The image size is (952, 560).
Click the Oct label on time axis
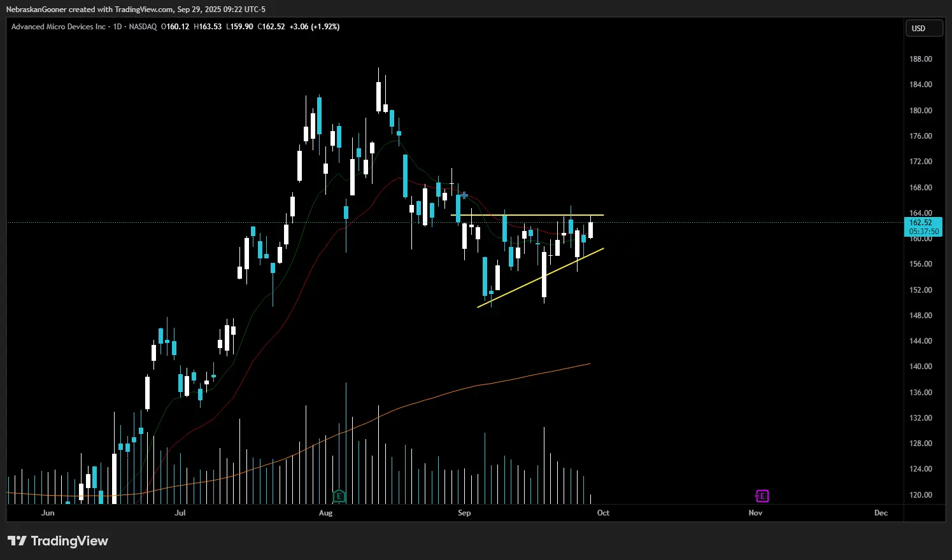pyautogui.click(x=603, y=513)
